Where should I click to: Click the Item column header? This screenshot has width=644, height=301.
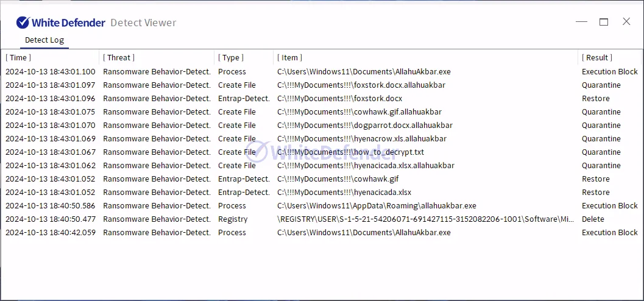tap(290, 58)
